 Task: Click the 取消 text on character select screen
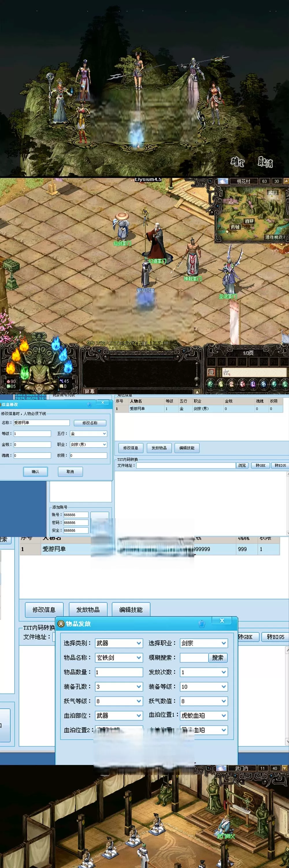coord(265,162)
